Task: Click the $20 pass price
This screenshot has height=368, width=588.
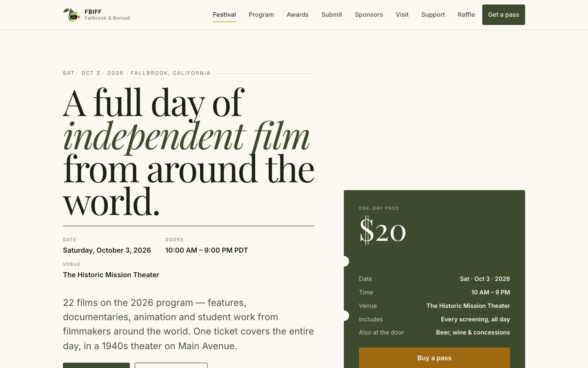Action: click(383, 231)
